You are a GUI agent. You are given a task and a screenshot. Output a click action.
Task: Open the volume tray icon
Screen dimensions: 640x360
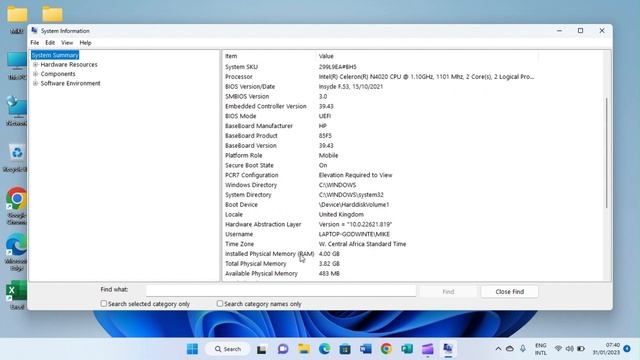click(x=569, y=349)
